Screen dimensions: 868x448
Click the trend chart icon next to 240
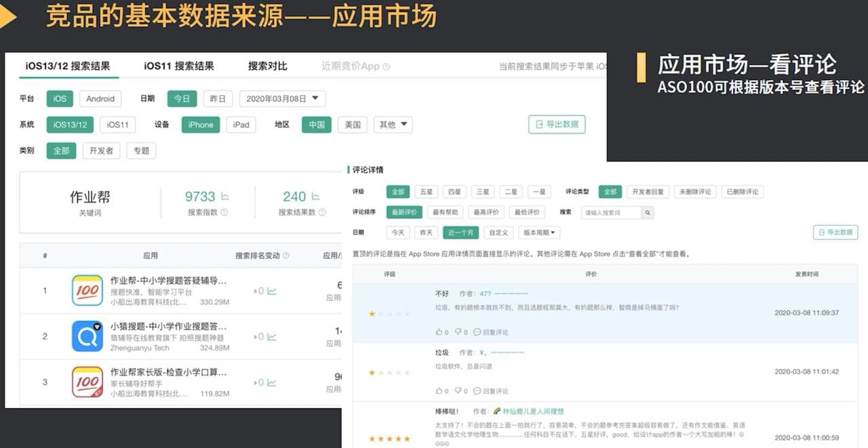pos(315,197)
